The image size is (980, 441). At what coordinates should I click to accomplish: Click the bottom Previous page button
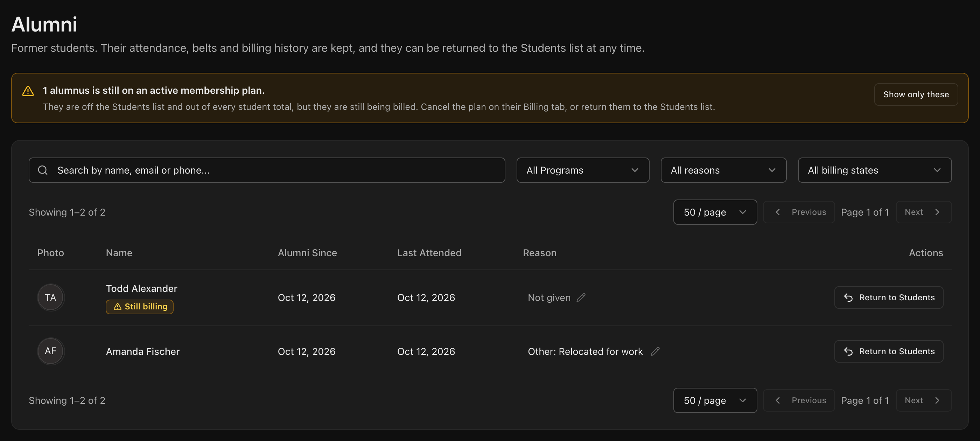[799, 400]
